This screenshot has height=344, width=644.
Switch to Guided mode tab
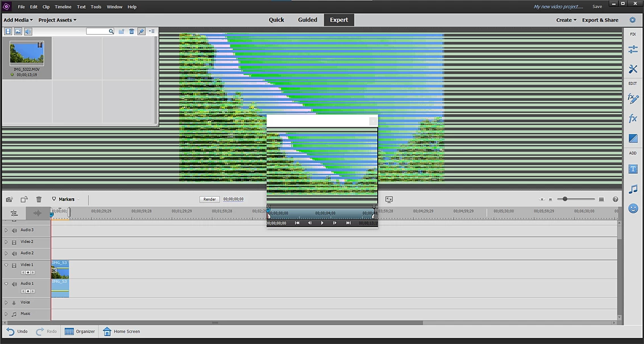(308, 20)
